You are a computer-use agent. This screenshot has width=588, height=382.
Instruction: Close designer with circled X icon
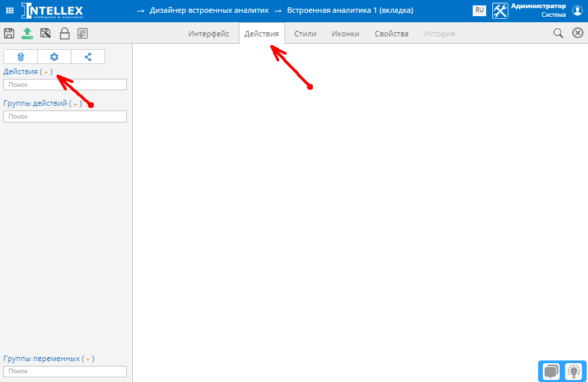point(578,33)
